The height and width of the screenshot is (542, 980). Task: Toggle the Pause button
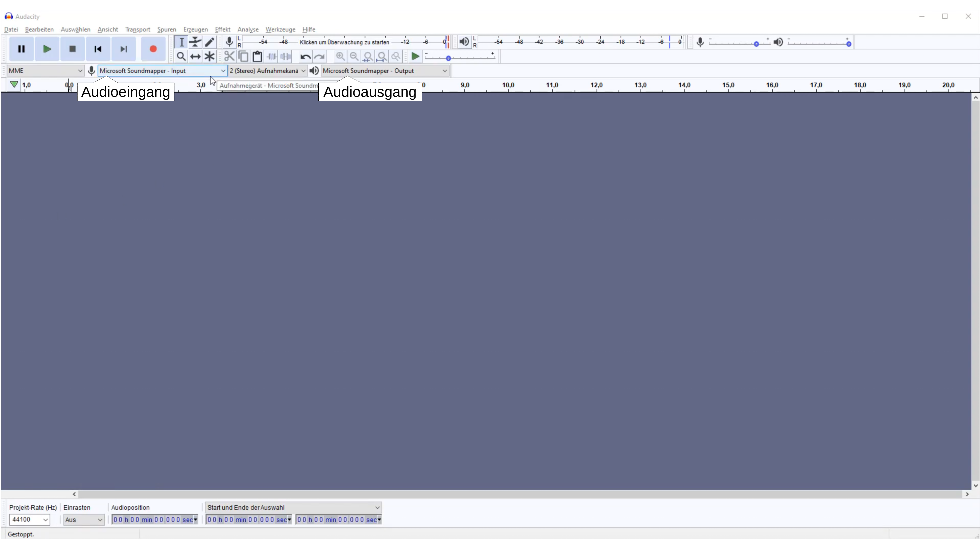tap(21, 49)
